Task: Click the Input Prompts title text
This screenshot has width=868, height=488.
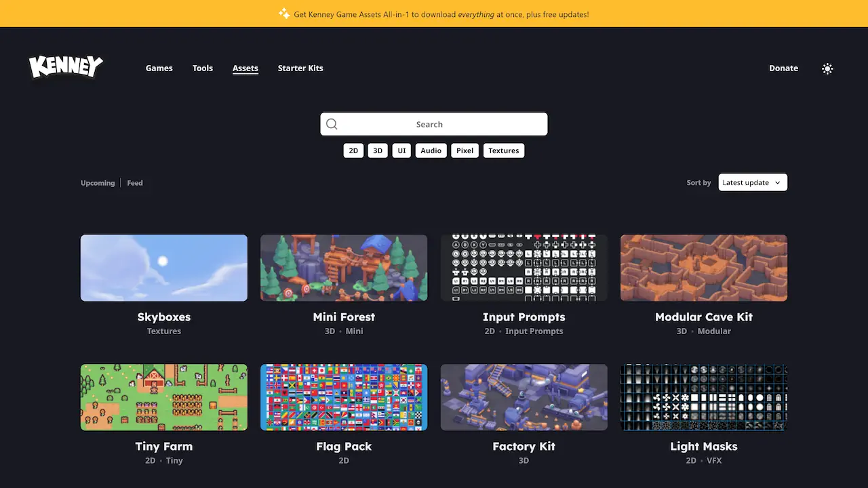Action: pyautogui.click(x=524, y=317)
